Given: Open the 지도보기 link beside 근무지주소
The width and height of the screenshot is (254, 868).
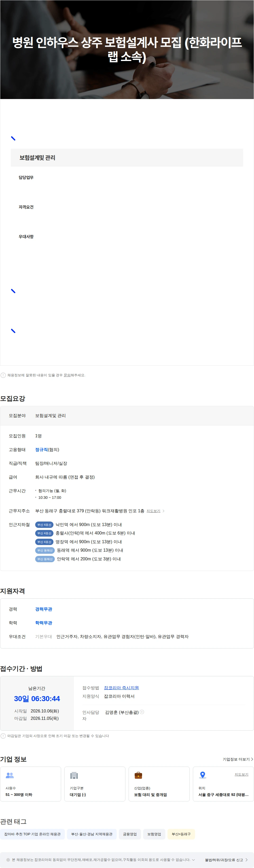Looking at the screenshot, I should point(153,511).
